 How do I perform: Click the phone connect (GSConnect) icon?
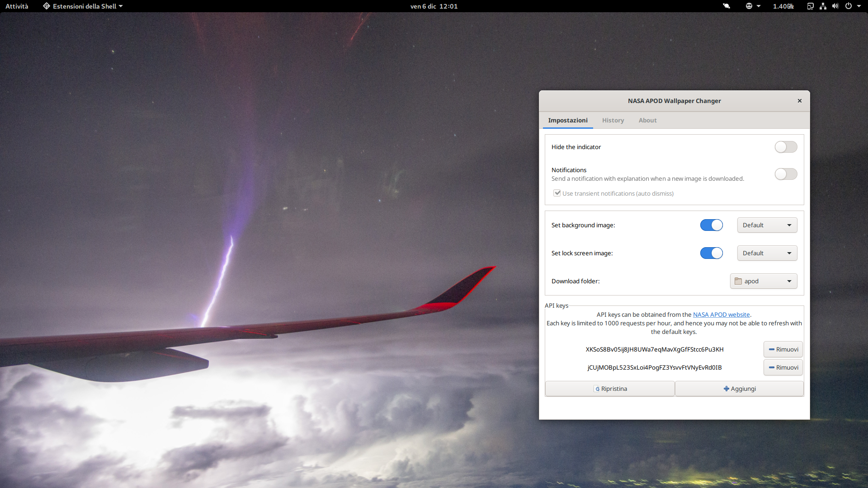coord(810,6)
